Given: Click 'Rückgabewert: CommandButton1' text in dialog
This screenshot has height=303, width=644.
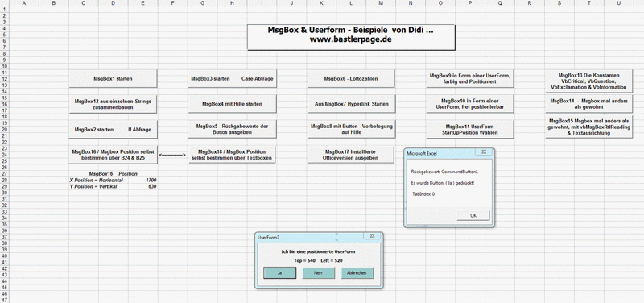Looking at the screenshot, I should click(444, 172).
